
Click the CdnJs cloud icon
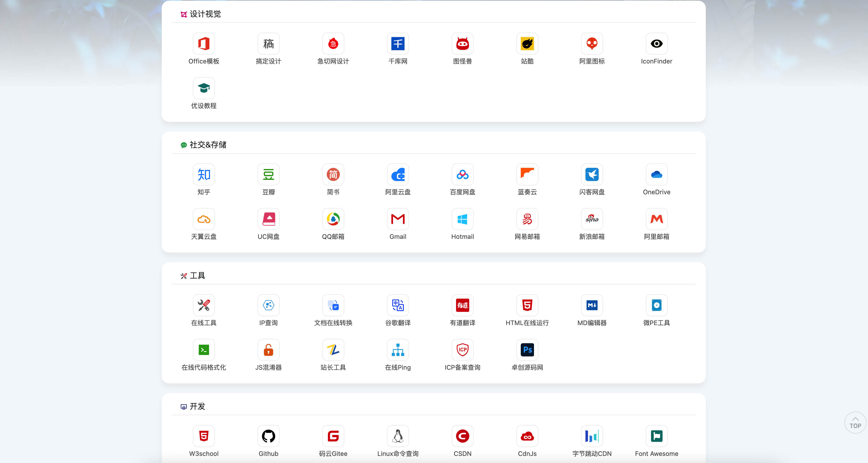[x=527, y=436]
